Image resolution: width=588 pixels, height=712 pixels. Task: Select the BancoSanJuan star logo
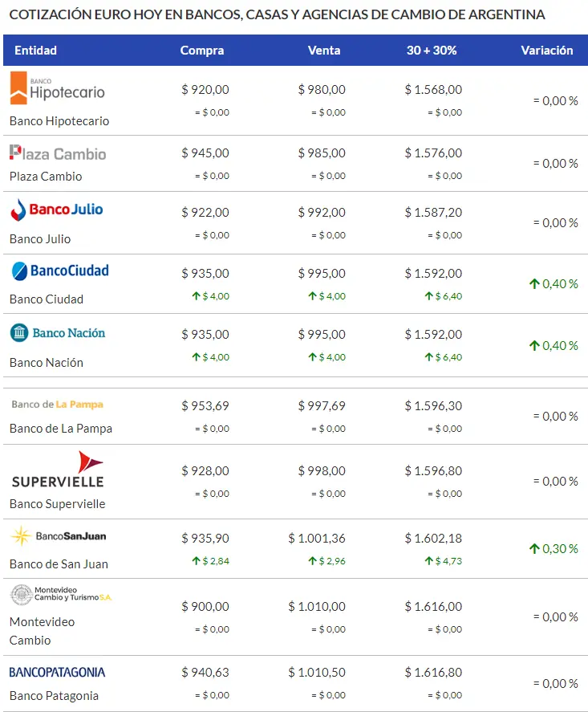tap(58, 536)
